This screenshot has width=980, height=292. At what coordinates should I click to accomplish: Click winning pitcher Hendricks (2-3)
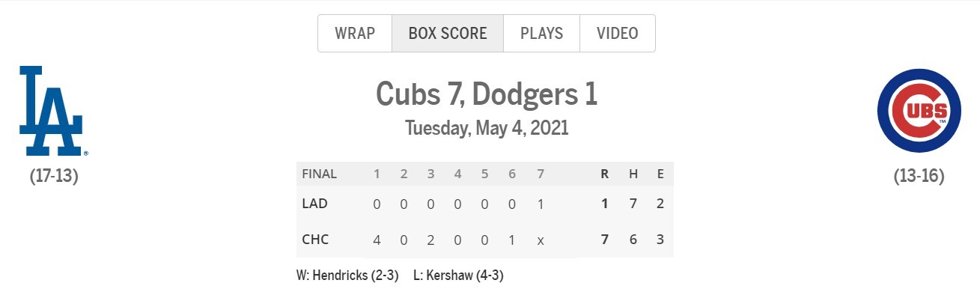coord(349,276)
